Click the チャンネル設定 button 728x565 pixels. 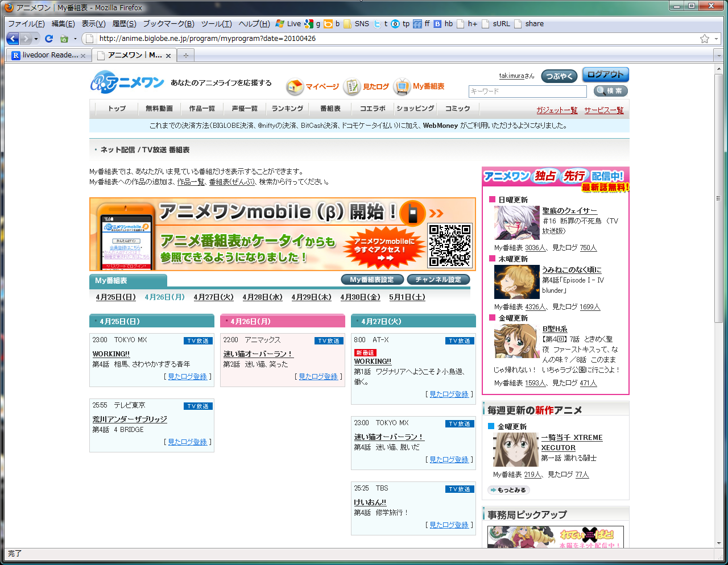point(439,280)
